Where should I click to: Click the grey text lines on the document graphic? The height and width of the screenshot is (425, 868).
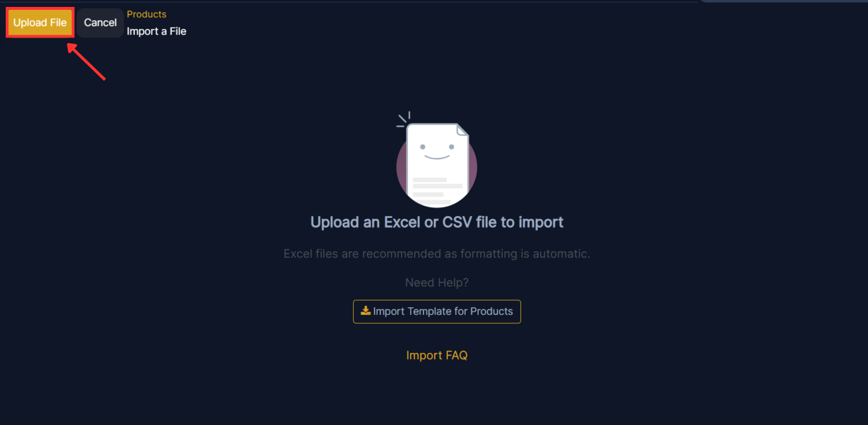point(437,191)
